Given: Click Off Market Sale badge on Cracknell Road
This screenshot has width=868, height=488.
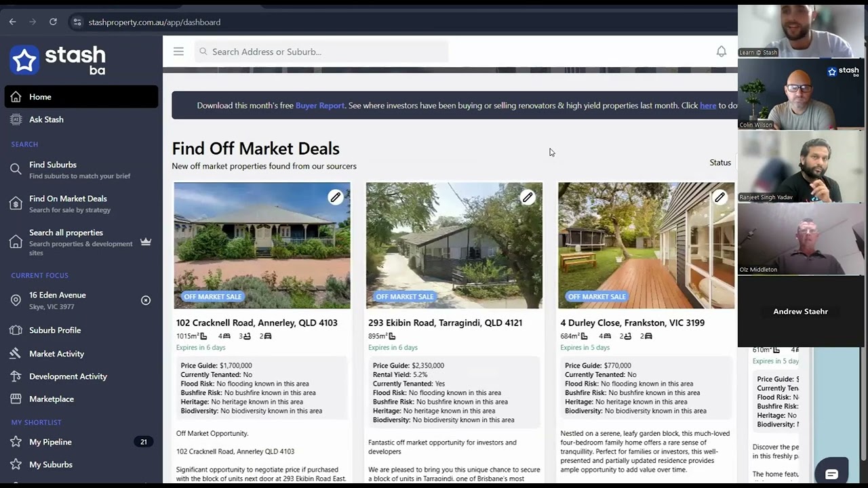Looking at the screenshot, I should pos(213,296).
